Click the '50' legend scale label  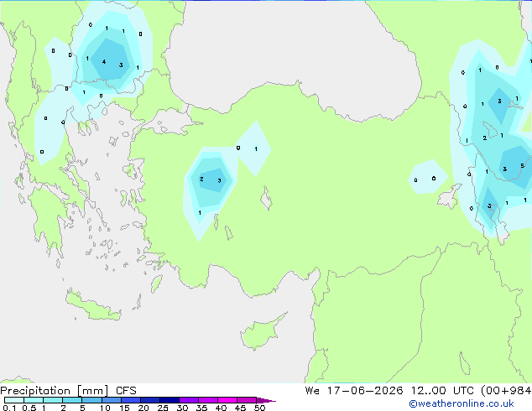pos(259,408)
